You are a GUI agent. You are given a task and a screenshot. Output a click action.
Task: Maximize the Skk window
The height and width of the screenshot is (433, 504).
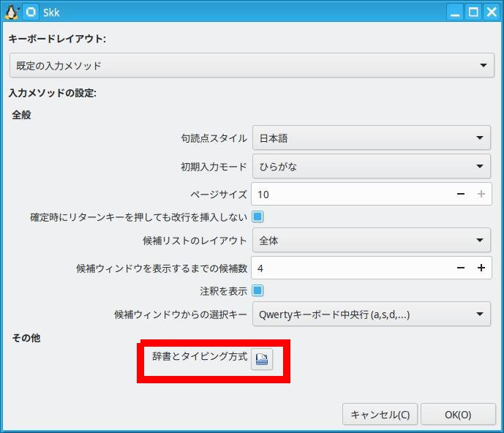[473, 12]
